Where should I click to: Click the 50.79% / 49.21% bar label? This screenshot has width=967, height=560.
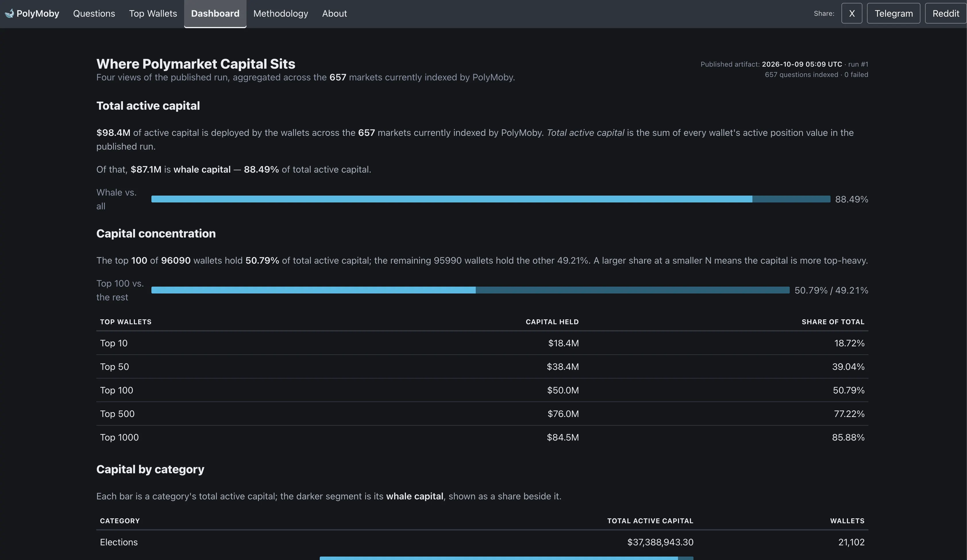tap(831, 290)
